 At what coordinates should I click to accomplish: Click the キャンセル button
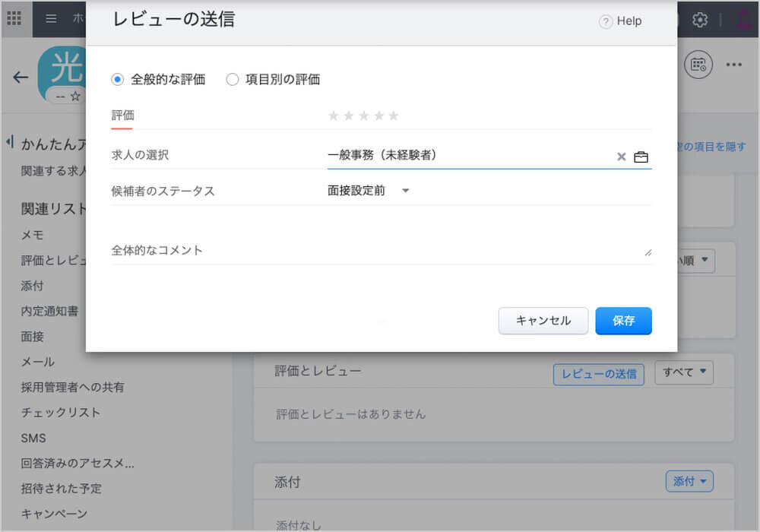(x=543, y=321)
